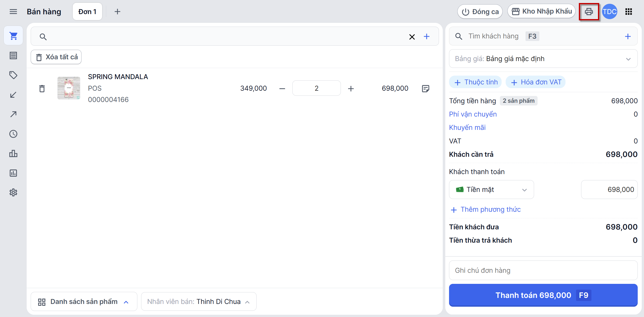644x317 pixels.
Task: Click the shopping cart sidebar icon
Action: pyautogui.click(x=13, y=36)
